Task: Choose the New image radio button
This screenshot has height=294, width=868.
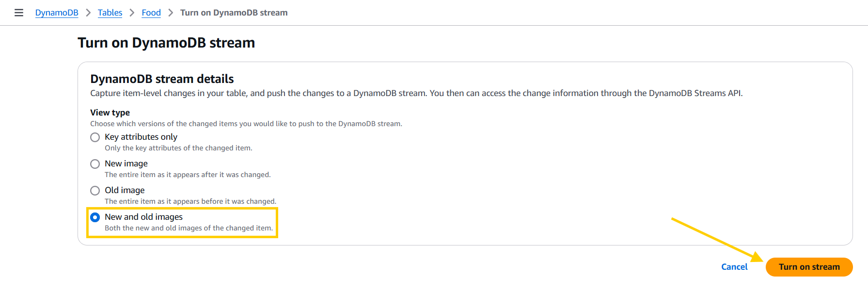Action: (x=95, y=164)
